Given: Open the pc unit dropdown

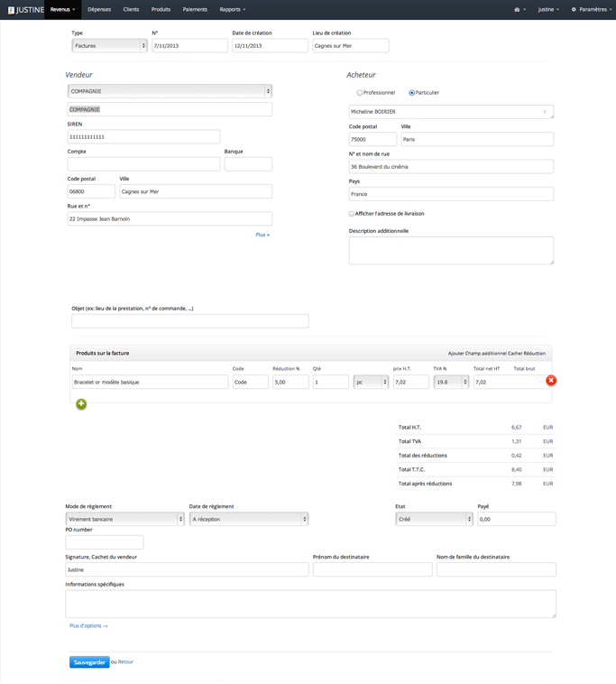Looking at the screenshot, I should pyautogui.click(x=371, y=382).
